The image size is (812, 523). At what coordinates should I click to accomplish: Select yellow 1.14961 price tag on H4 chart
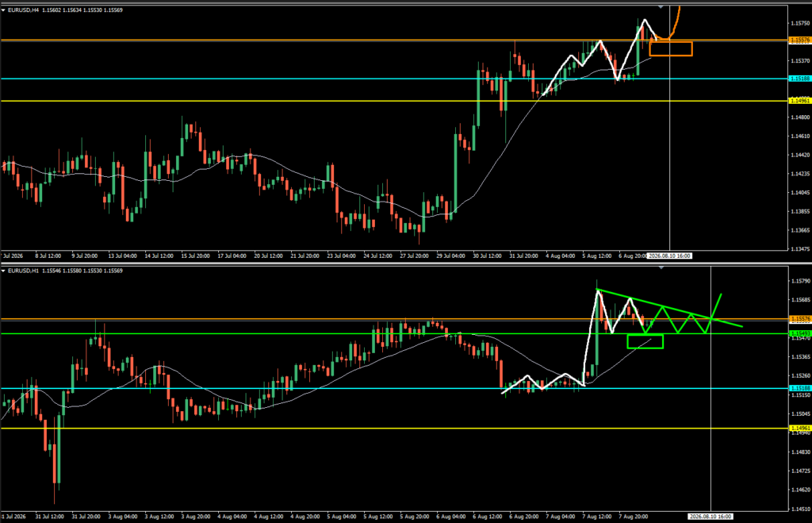coord(799,101)
